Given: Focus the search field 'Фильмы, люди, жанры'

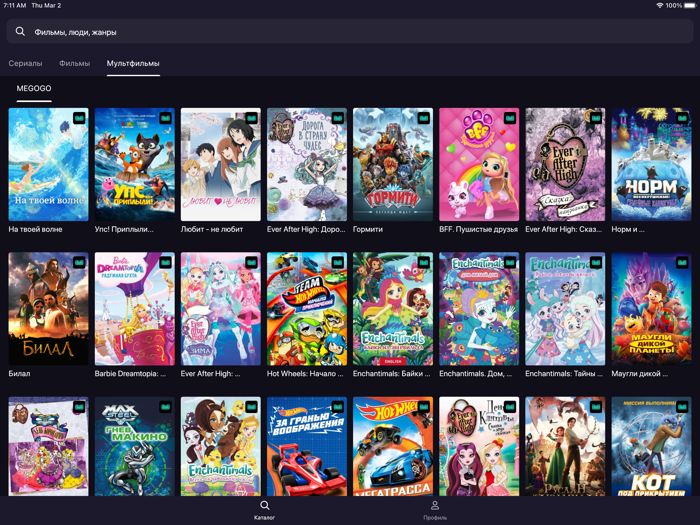Looking at the screenshot, I should 350,31.
